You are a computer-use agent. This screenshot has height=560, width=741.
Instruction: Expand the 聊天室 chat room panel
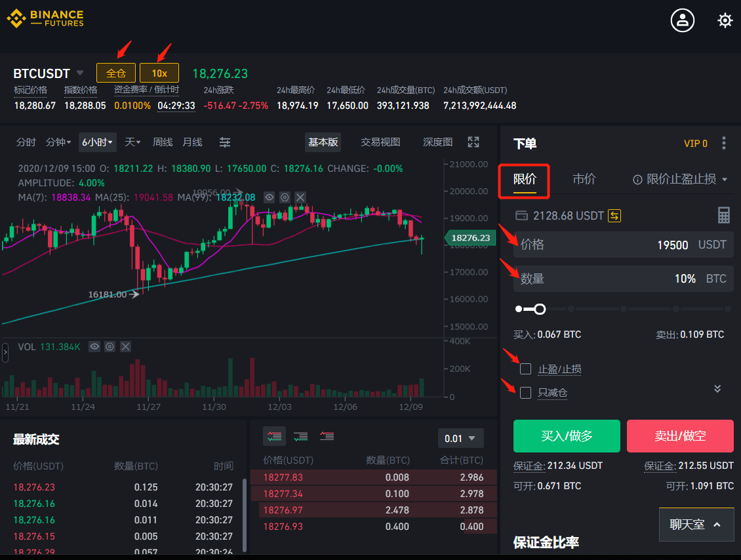[696, 524]
